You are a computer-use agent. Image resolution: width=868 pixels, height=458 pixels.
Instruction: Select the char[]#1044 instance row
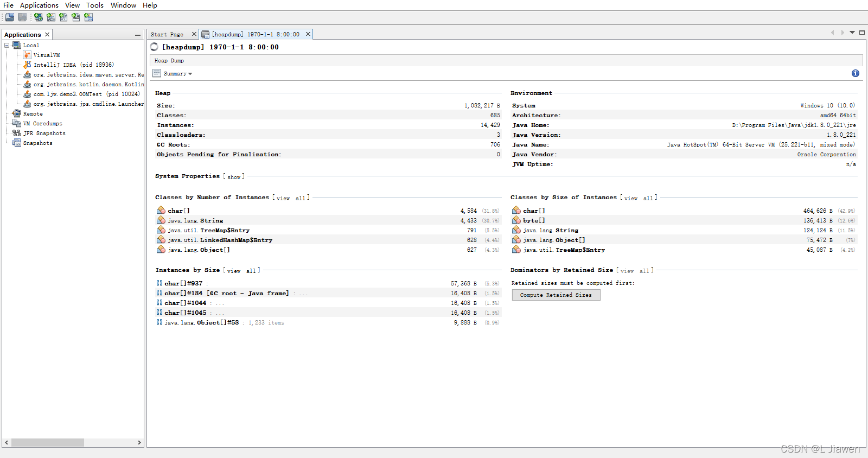329,303
